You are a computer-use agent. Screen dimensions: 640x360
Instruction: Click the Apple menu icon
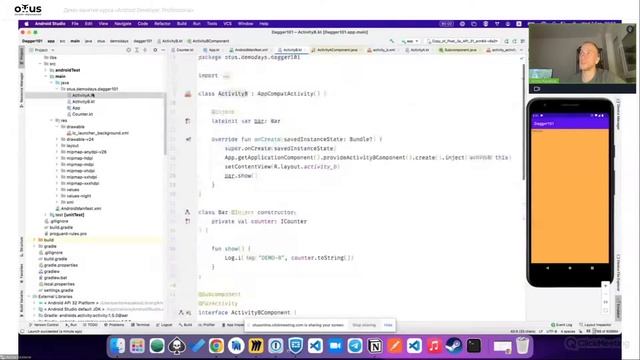click(x=27, y=24)
